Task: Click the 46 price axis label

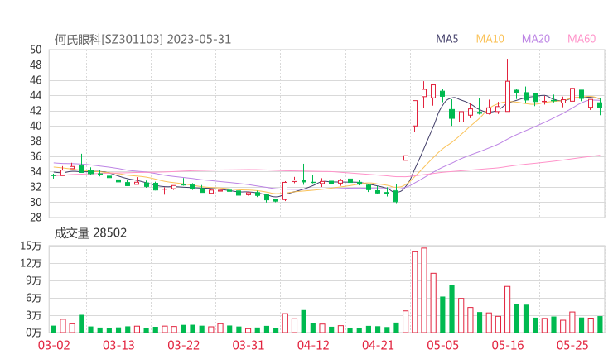Action: point(36,80)
